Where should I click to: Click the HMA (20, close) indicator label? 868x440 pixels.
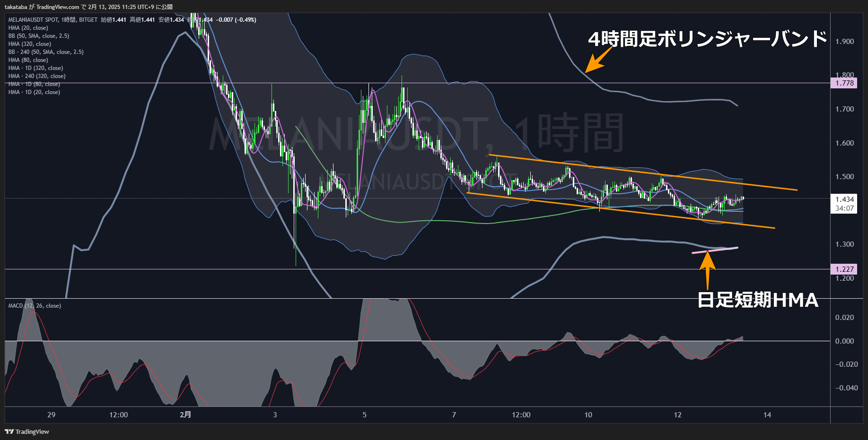click(x=28, y=28)
